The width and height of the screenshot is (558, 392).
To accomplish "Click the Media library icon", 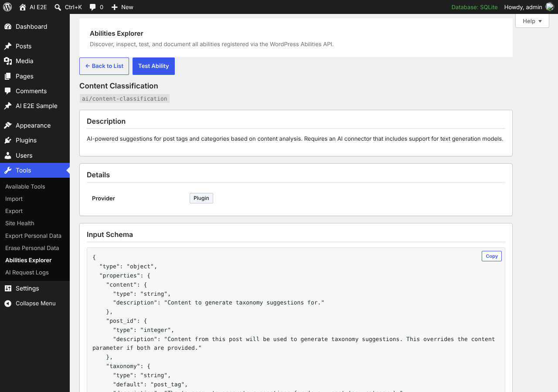I will [x=8, y=61].
